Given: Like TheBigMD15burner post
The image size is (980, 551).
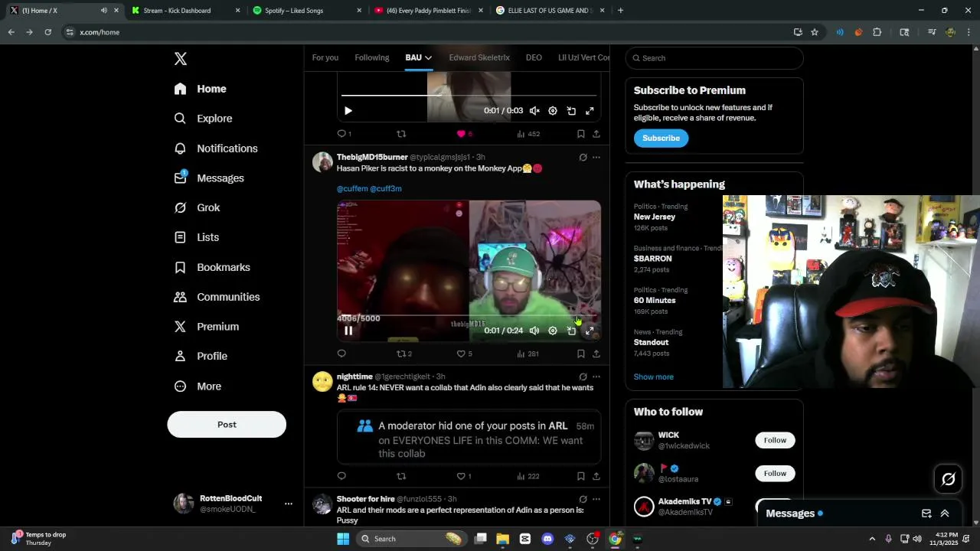Looking at the screenshot, I should (461, 354).
